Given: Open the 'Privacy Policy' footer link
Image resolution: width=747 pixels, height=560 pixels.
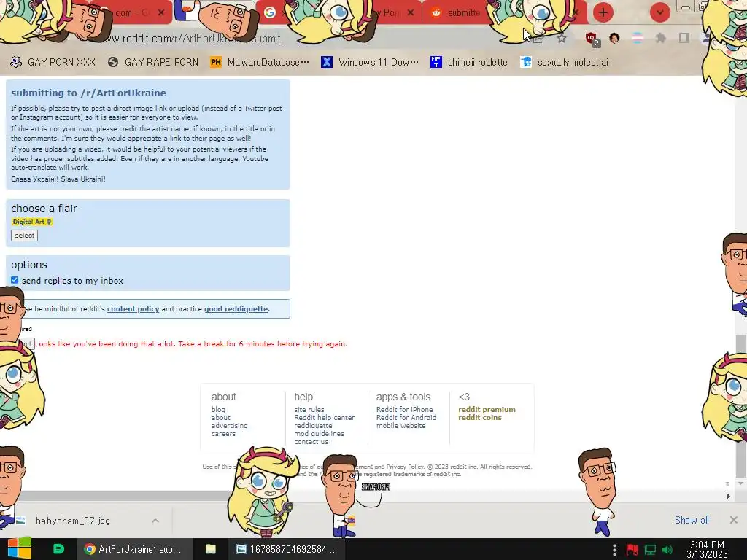Looking at the screenshot, I should click(404, 467).
